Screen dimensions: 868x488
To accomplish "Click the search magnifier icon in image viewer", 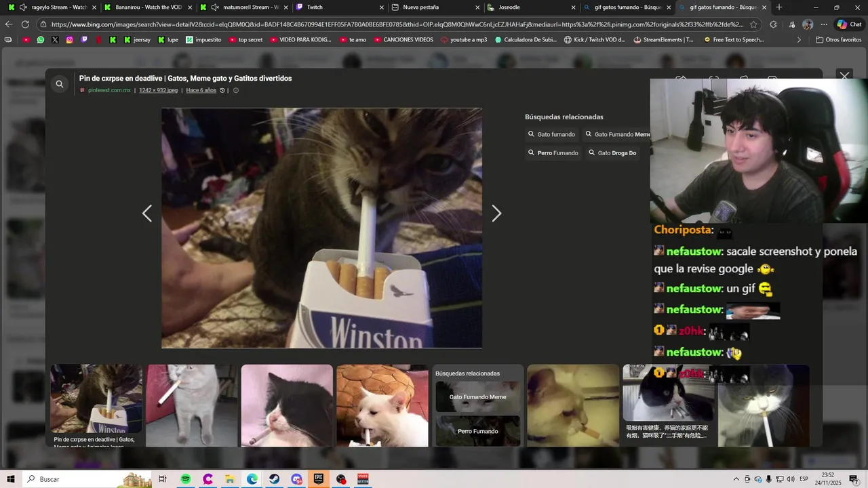I will point(60,84).
